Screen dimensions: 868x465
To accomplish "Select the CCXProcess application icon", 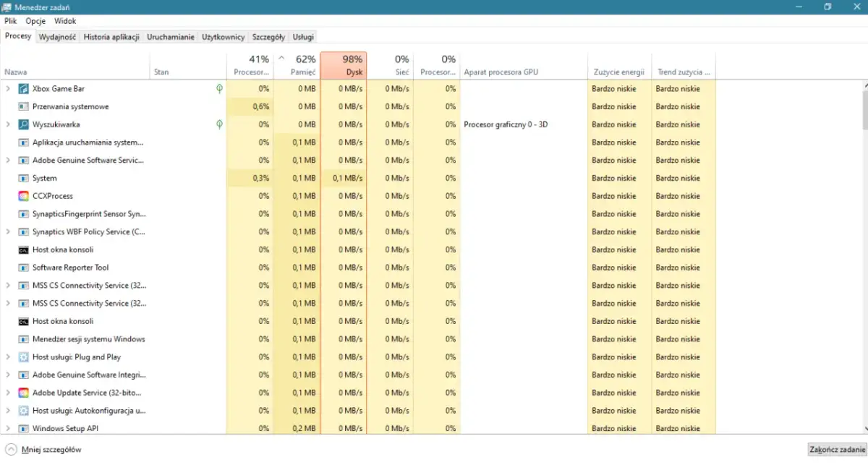I will click(22, 196).
